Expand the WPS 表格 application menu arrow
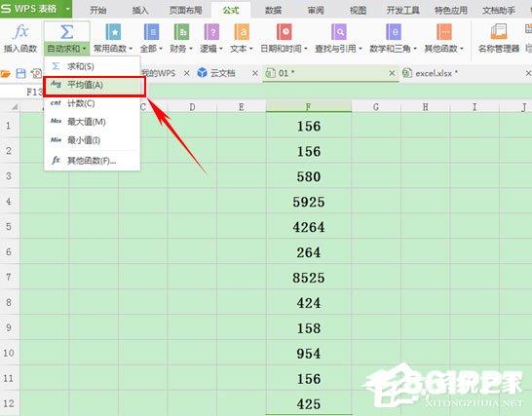This screenshot has width=532, height=416. (67, 9)
